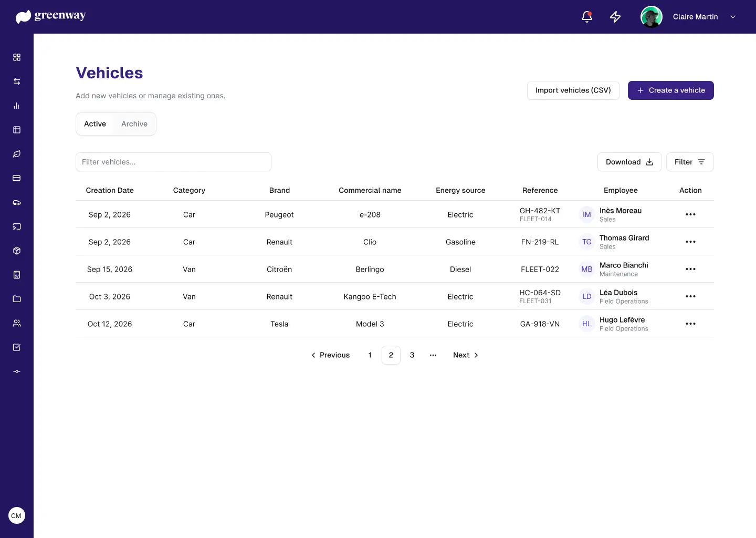Open the folder sidebar icon
This screenshot has height=538, width=756.
pyautogui.click(x=17, y=299)
